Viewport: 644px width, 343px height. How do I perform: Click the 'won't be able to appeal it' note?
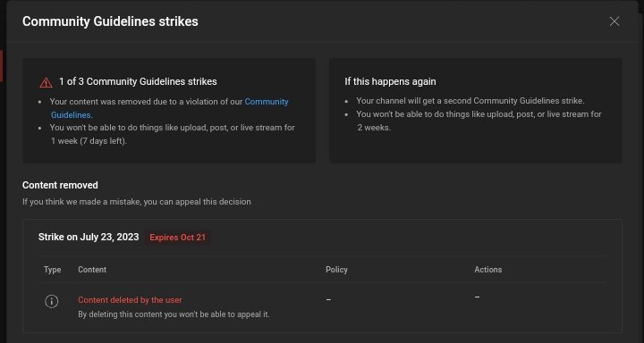click(x=174, y=314)
